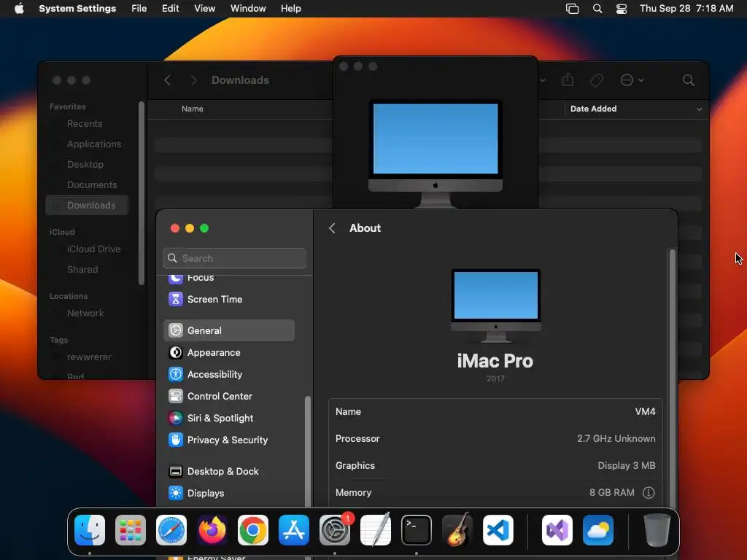This screenshot has width=747, height=560.
Task: Click the Finder tags toolbar icon
Action: coord(596,80)
